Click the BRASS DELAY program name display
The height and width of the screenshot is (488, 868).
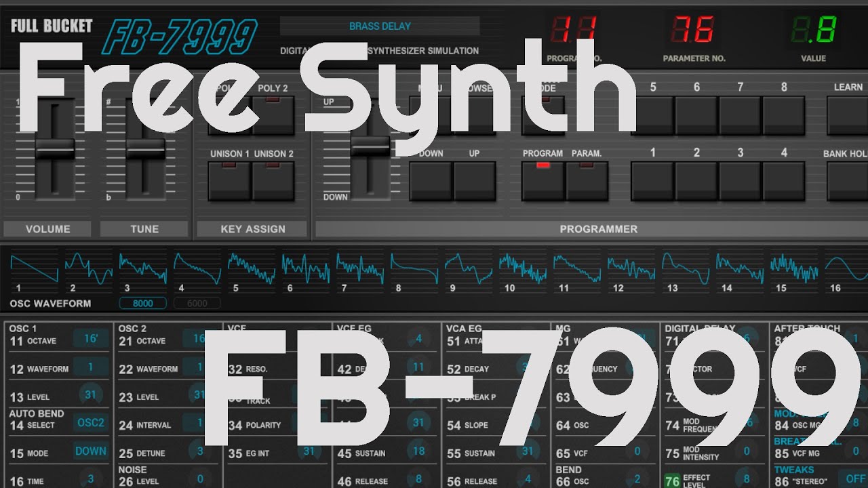point(380,26)
